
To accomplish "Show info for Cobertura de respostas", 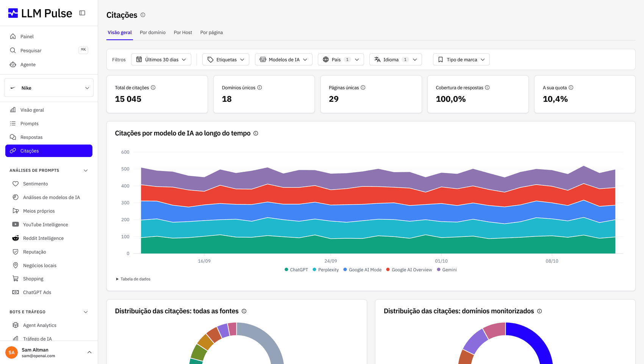I will (487, 87).
